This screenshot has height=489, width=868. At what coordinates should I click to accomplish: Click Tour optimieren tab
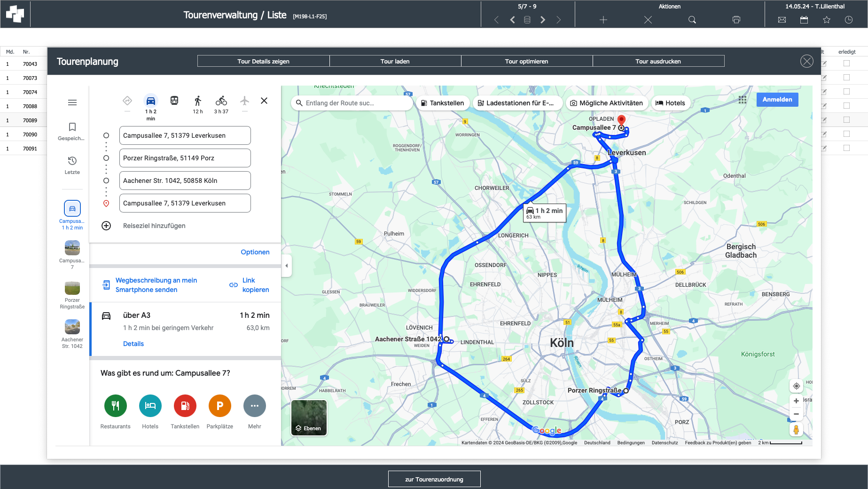(x=527, y=61)
